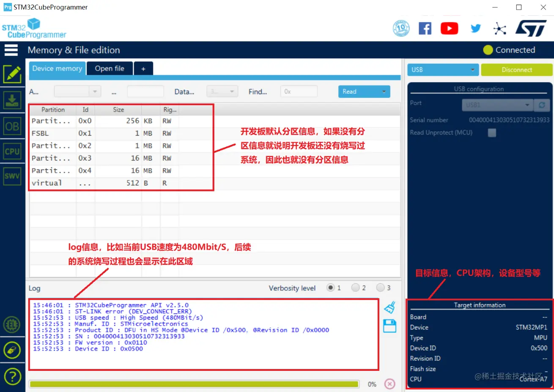Switch to the Open file tab
The width and height of the screenshot is (554, 392).
point(110,68)
